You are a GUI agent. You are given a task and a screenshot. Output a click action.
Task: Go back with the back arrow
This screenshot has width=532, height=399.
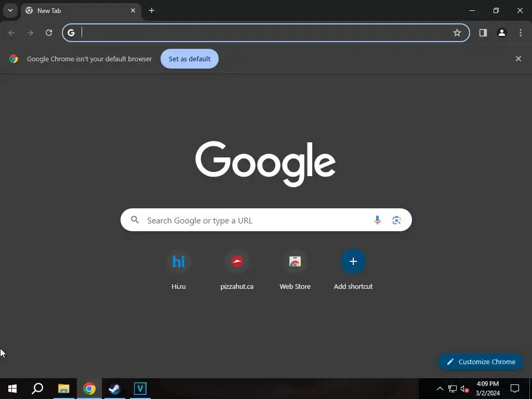[x=11, y=33]
